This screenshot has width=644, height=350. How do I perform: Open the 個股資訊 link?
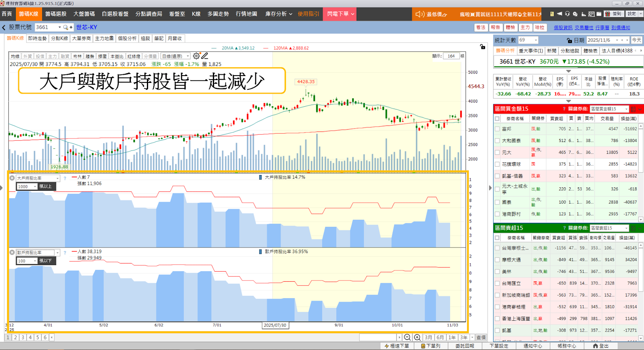pyautogui.click(x=563, y=28)
